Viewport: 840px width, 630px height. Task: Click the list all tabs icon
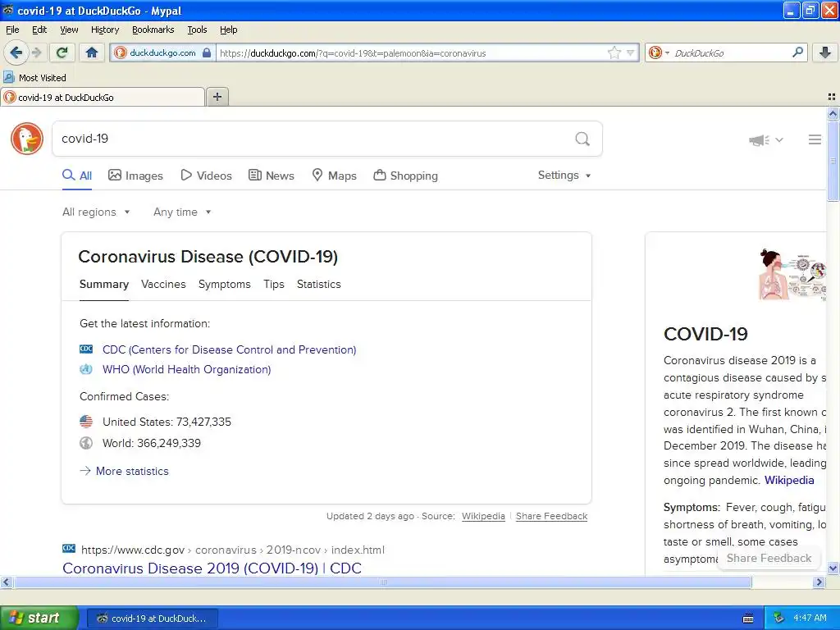click(832, 97)
